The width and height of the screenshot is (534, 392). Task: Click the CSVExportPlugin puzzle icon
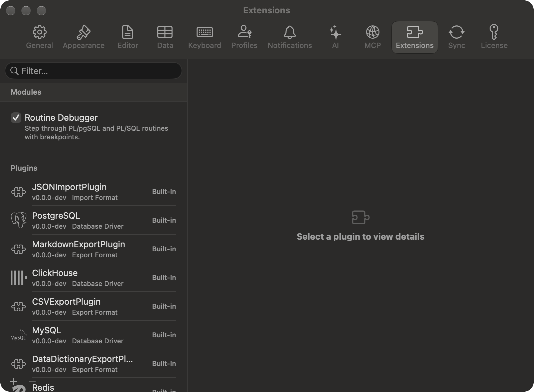(18, 306)
